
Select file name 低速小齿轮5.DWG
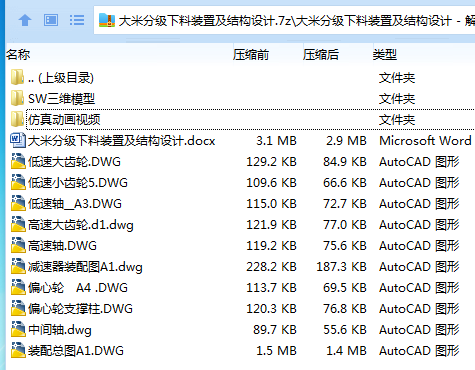point(78,183)
